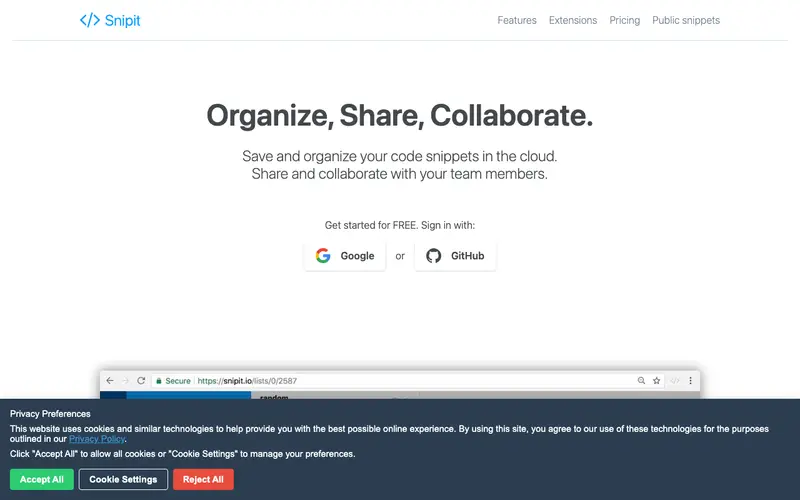Open the three-dot menu in browser mockup

690,381
